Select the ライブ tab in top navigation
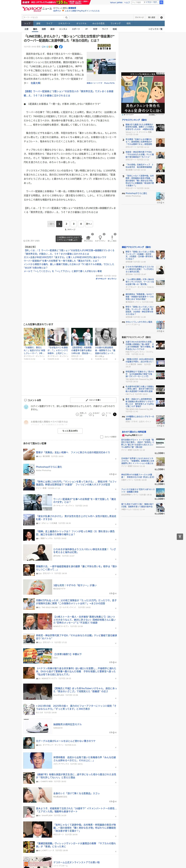The width and height of the screenshot is (186, 868). click(x=49, y=24)
